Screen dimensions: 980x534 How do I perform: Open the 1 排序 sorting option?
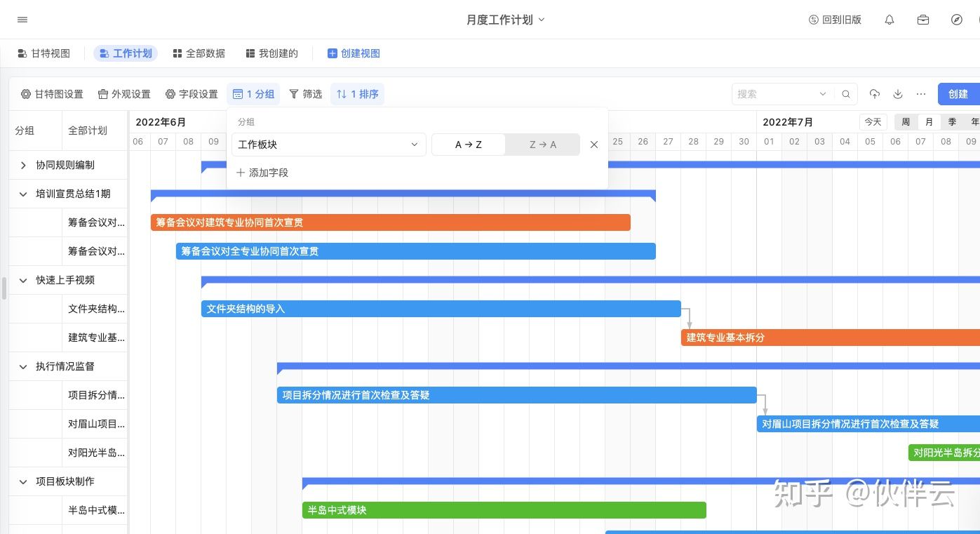357,94
